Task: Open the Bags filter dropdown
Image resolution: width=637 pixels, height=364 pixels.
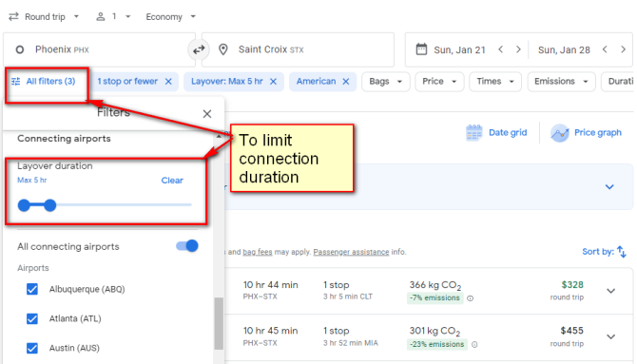Action: [x=386, y=81]
